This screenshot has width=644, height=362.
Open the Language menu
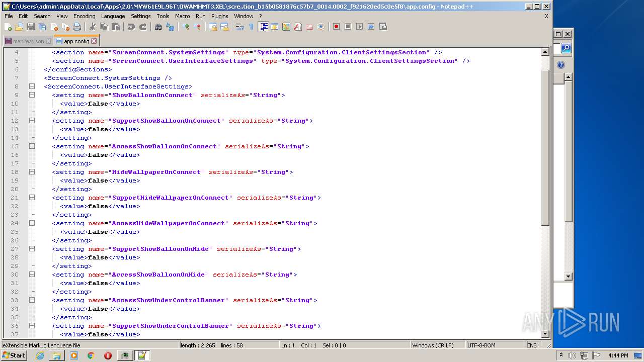click(113, 16)
